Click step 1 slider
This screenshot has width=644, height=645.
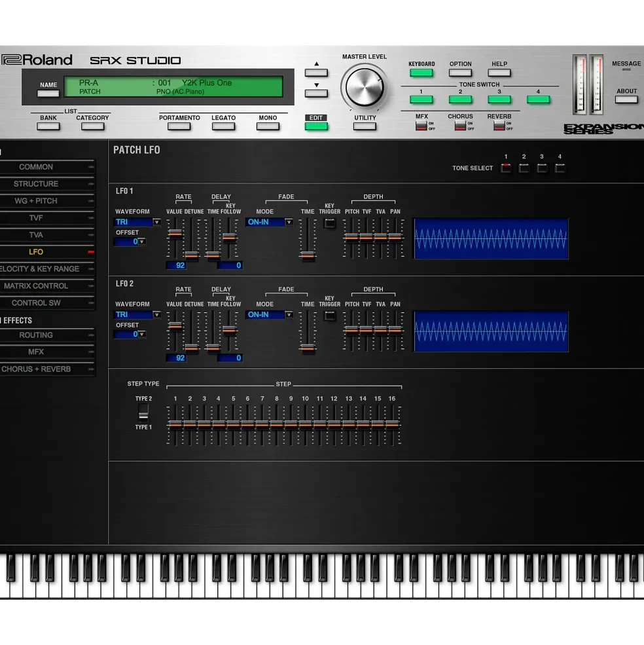click(175, 424)
